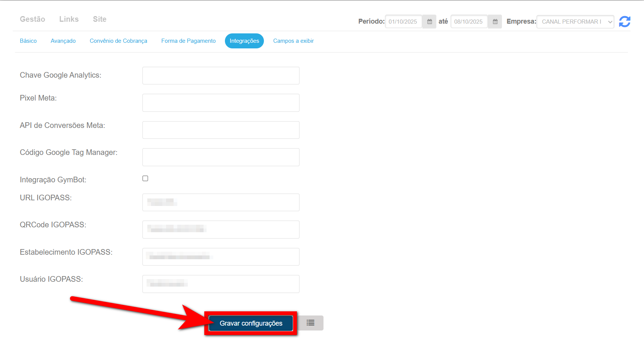
Task: Focus the Chave Google Analytics field
Action: click(x=221, y=76)
